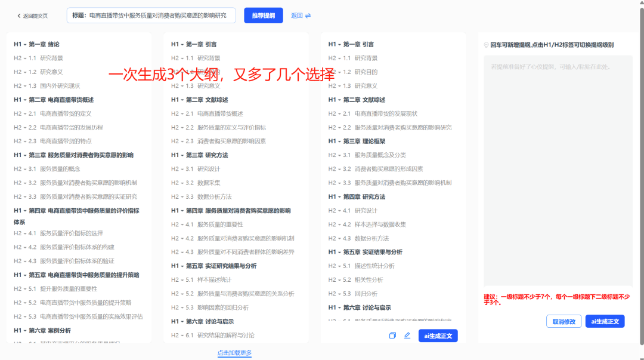This screenshot has height=360, width=644.
Task: Click the pencil edit icon next to the copy icon
Action: [407, 336]
